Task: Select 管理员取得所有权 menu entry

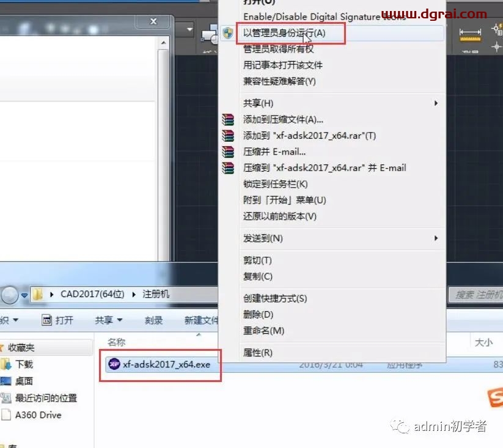Action: click(278, 49)
